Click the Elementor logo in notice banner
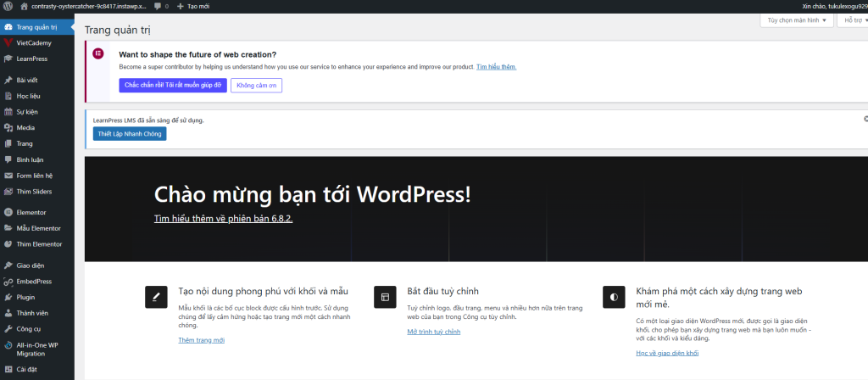Image resolution: width=868 pixels, height=380 pixels. tap(98, 53)
